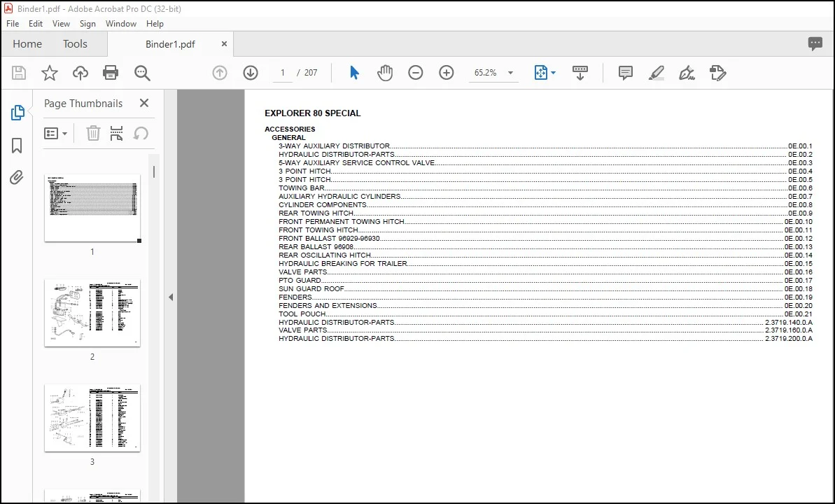Viewport: 835px width, 504px height.
Task: Rotate page counterclockwise icon
Action: tap(141, 133)
